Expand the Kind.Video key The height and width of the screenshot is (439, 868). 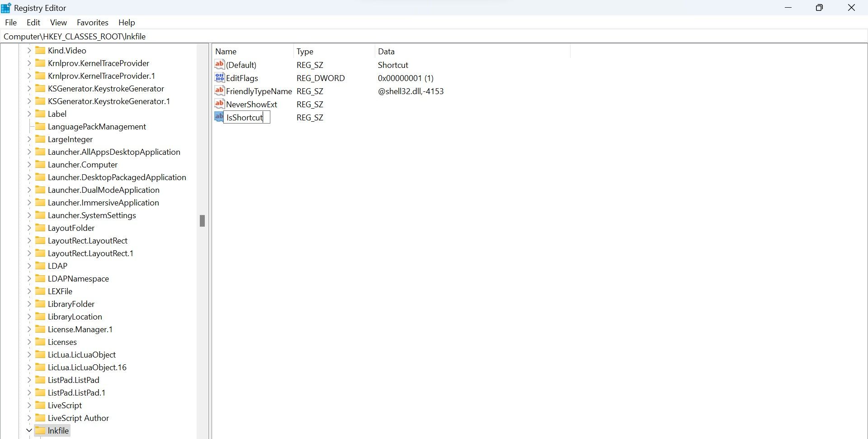29,50
